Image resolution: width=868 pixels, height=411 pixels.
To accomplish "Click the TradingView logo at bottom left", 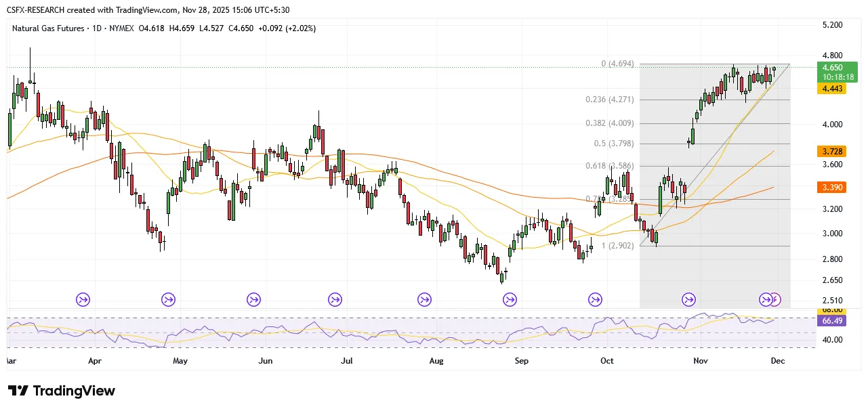I will (x=62, y=391).
